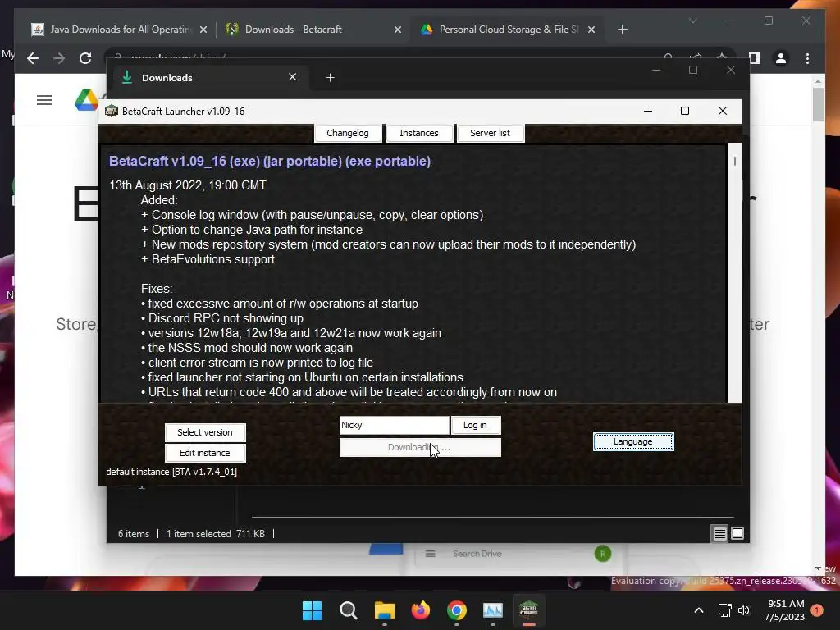Click the notification badge icon
This screenshot has width=840, height=630.
(817, 610)
